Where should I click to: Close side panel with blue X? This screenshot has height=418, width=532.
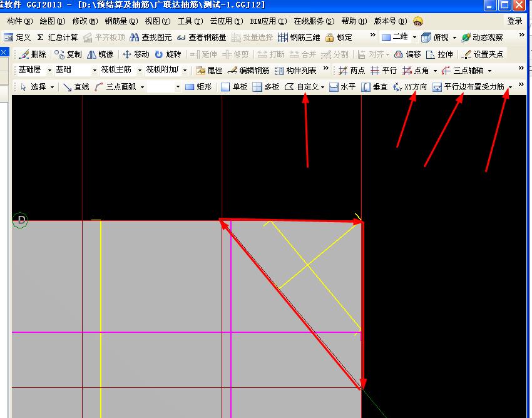click(4, 53)
